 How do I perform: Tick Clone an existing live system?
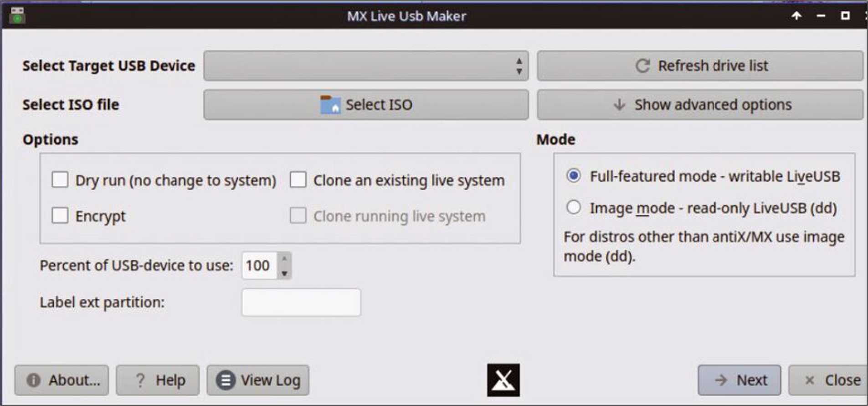(298, 180)
